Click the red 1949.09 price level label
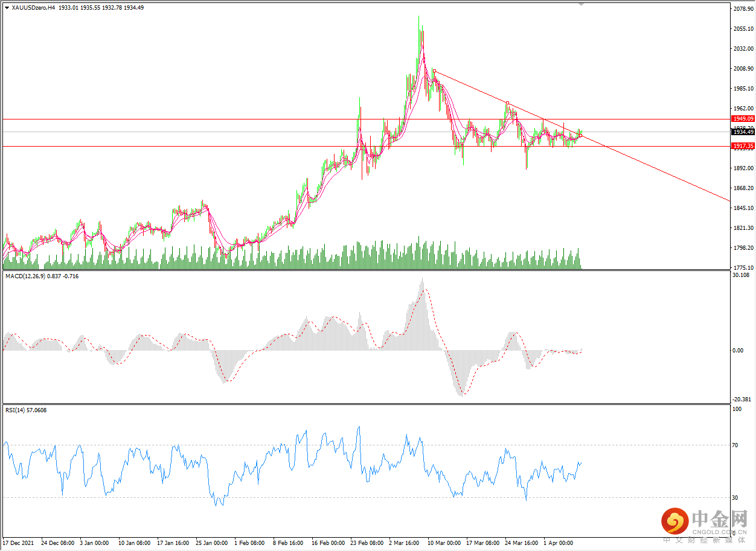This screenshot has height=551, width=756. [743, 119]
